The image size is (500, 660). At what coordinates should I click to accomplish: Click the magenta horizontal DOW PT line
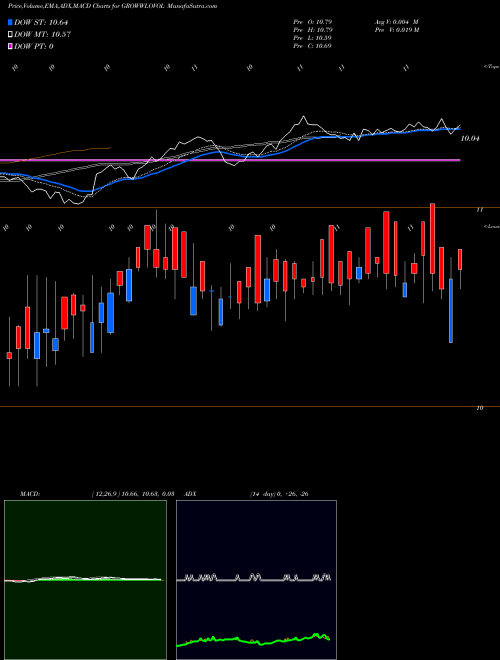[x=230, y=160]
